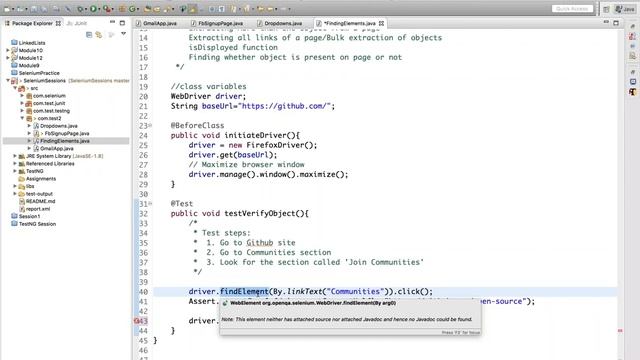Switch to the Java perspective button

pyautogui.click(x=625, y=9)
